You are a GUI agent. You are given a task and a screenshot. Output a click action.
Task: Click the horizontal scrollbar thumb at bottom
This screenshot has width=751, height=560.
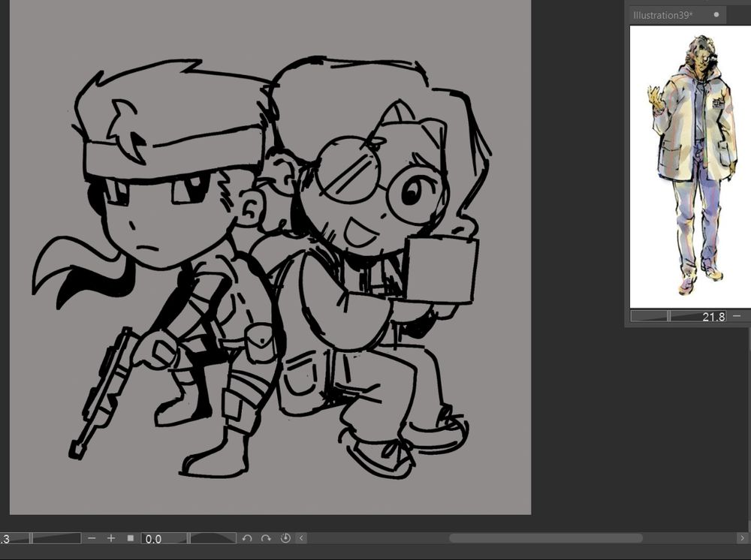point(546,538)
